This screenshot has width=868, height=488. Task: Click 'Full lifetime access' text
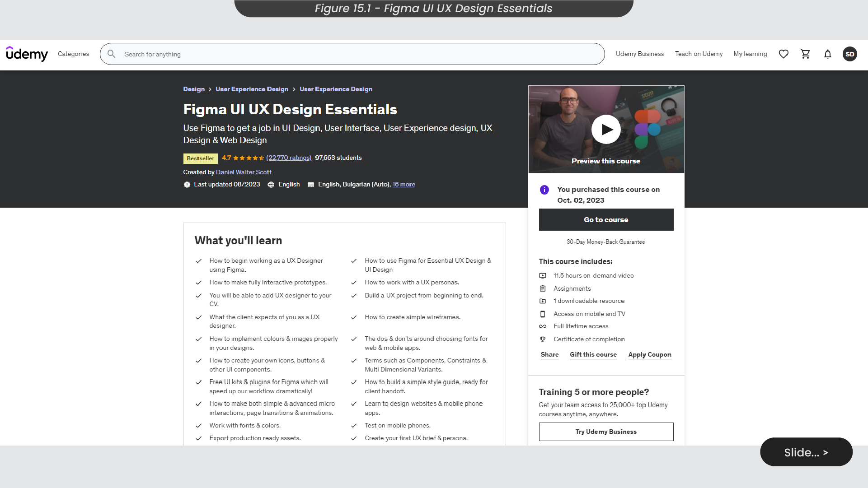coord(581,326)
